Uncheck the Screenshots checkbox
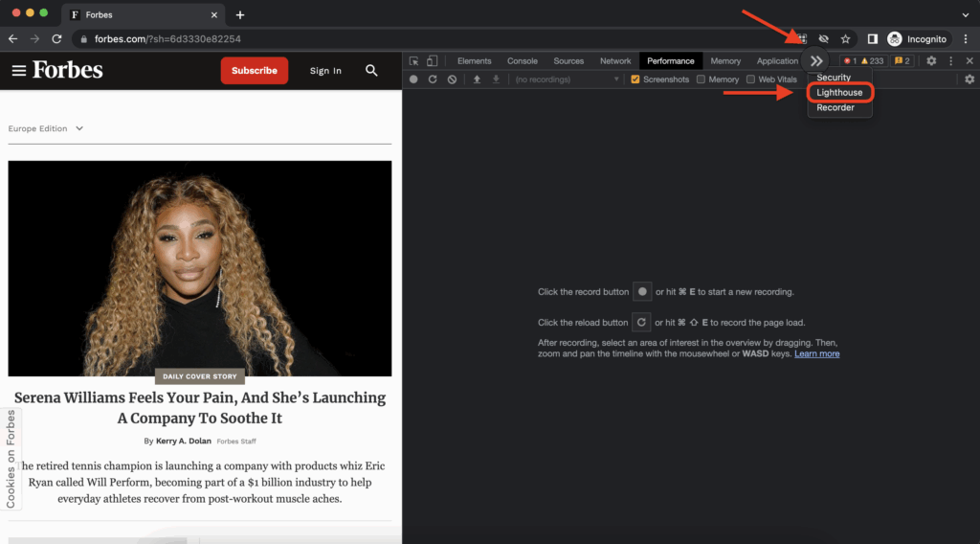 pyautogui.click(x=635, y=79)
